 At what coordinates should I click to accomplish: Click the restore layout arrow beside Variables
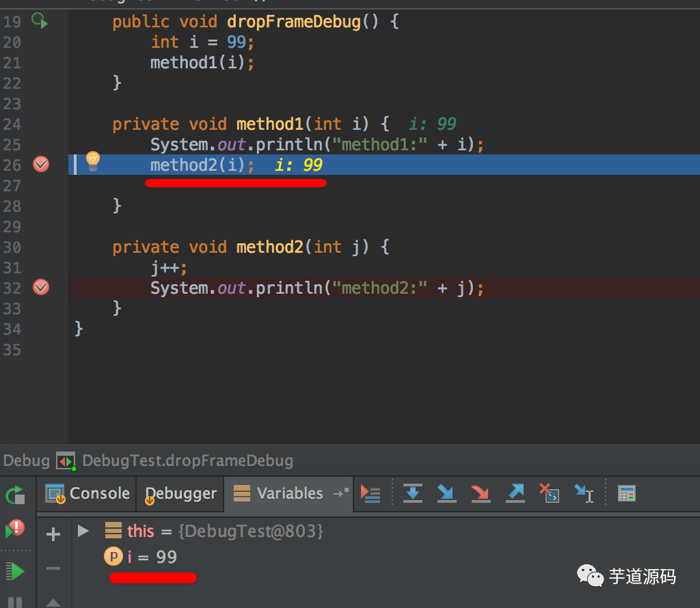coord(341,493)
